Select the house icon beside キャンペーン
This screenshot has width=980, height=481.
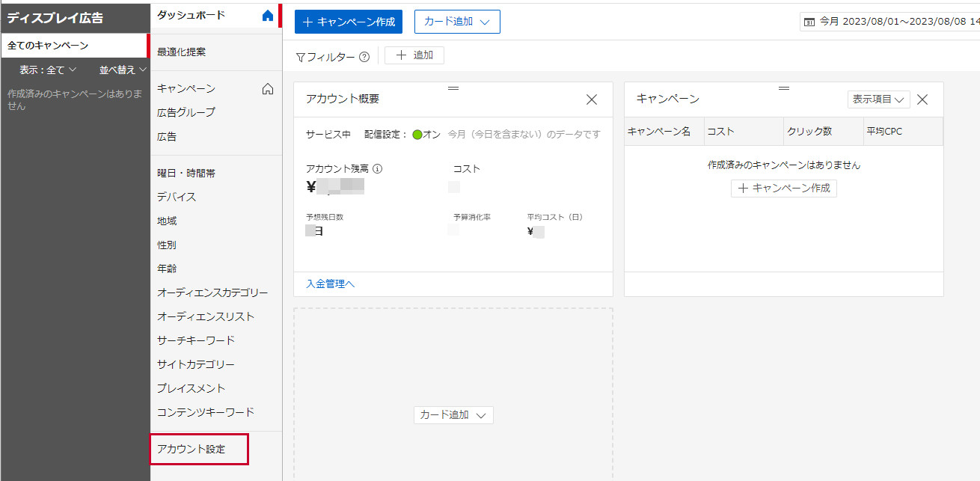point(267,88)
